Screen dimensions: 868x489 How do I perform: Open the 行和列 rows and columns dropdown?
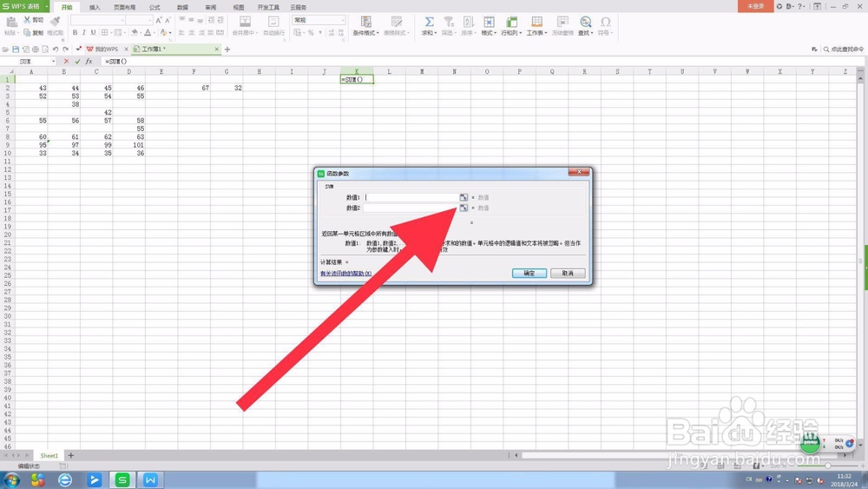pos(511,26)
